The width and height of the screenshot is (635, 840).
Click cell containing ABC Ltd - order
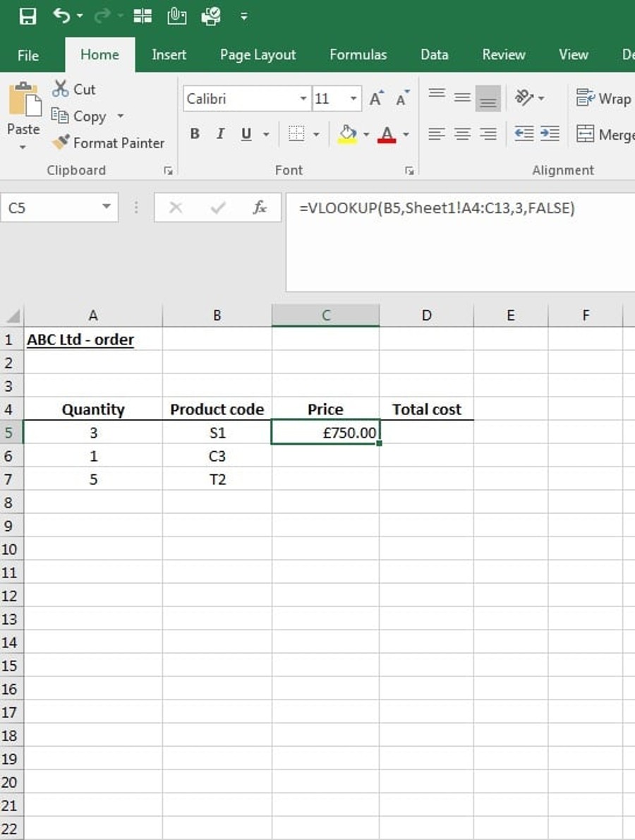tap(93, 339)
